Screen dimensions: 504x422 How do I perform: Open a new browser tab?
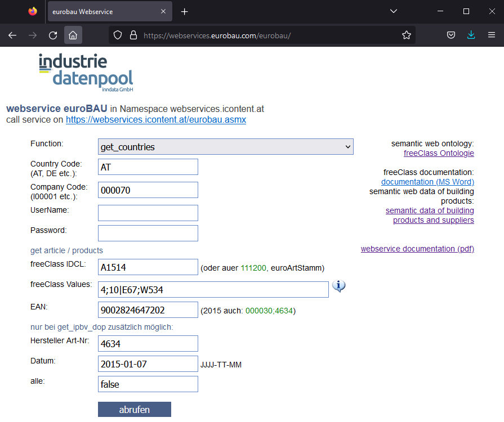(x=184, y=12)
